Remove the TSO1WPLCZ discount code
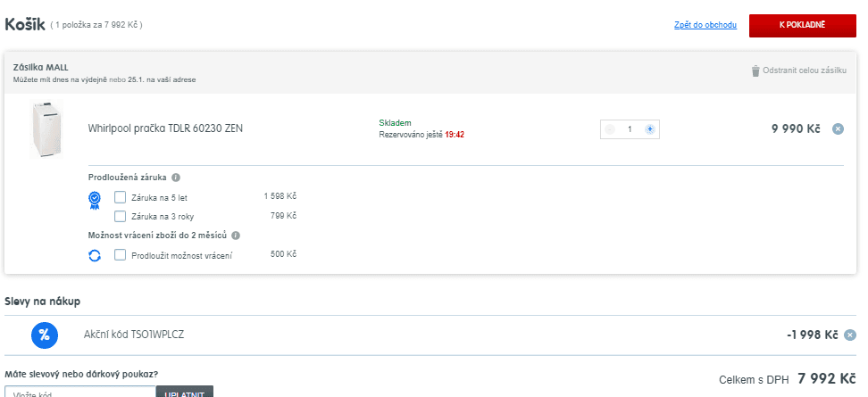The width and height of the screenshot is (868, 397). click(x=850, y=335)
